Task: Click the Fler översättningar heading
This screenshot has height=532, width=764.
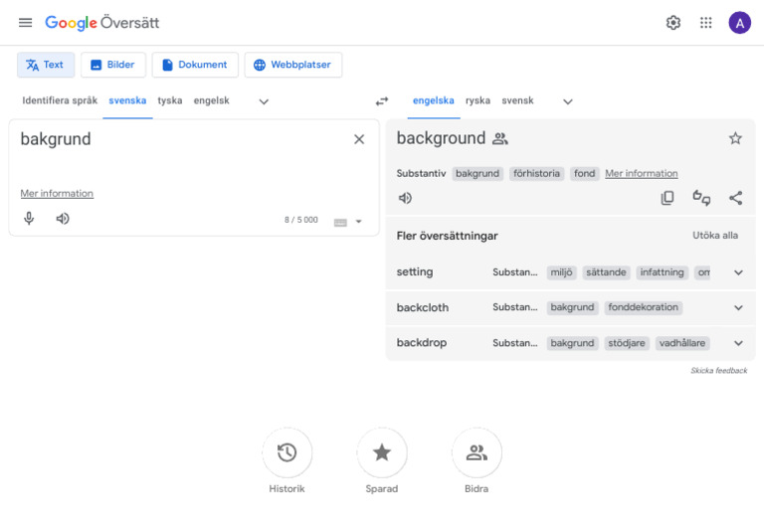Action: point(447,236)
